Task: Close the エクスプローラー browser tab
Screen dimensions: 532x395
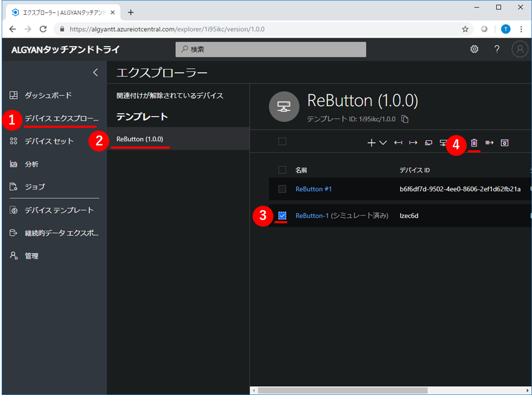Action: click(113, 13)
